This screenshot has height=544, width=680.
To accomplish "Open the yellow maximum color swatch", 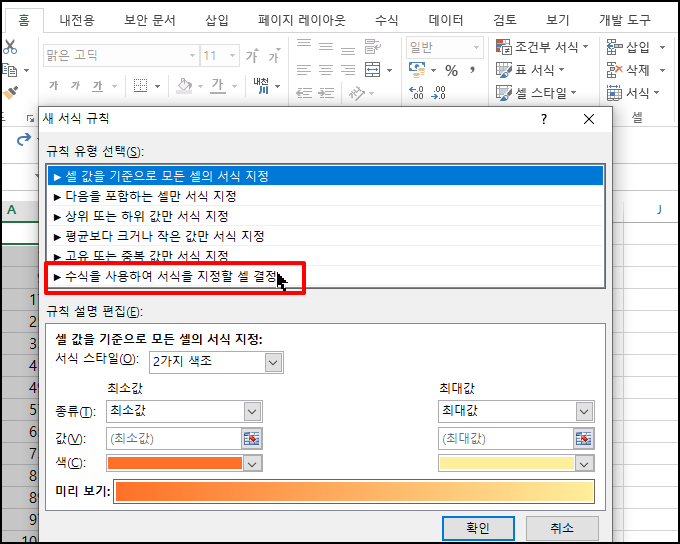I will tap(516, 463).
